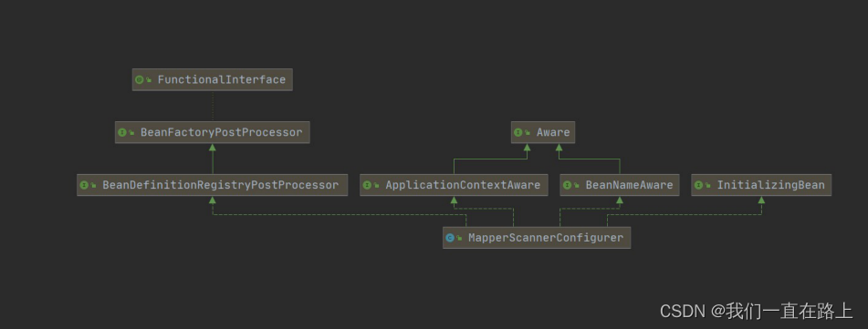Viewport: 868px width, 329px height.
Task: Click the BeanFactoryPostProcessor interface icon
Action: coord(122,132)
